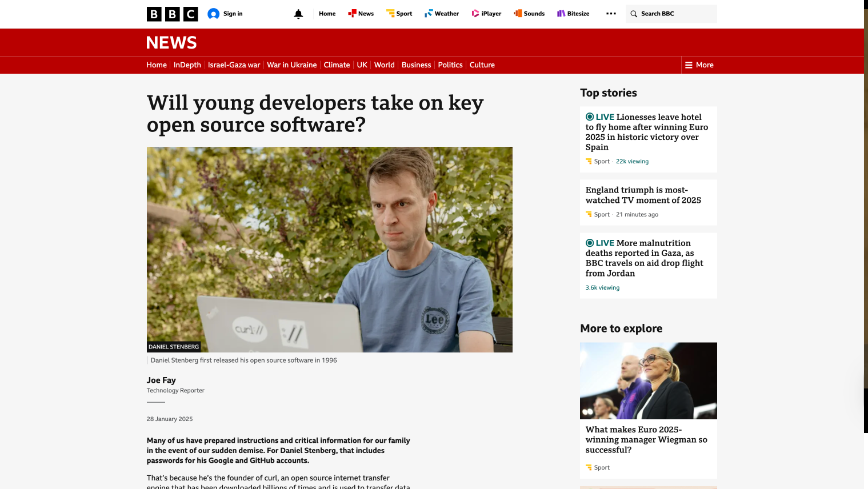Expand the three-dot more services menu
Screen dimensions: 868x489
pyautogui.click(x=611, y=14)
